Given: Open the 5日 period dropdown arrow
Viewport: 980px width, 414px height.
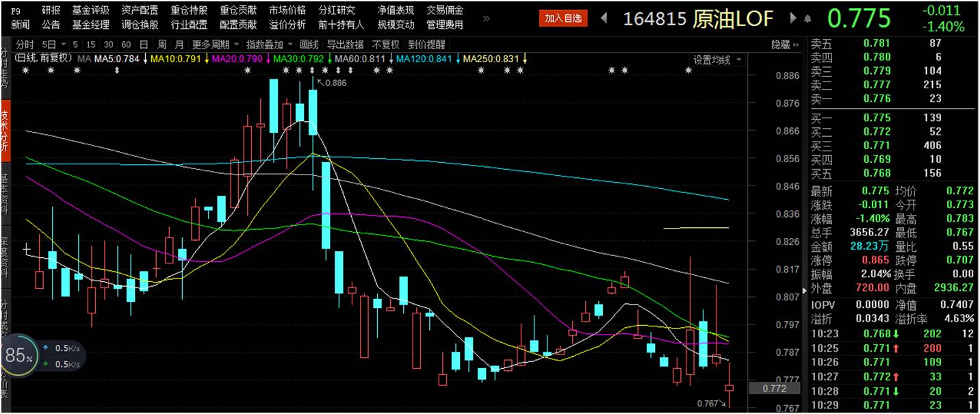Looking at the screenshot, I should 64,44.
